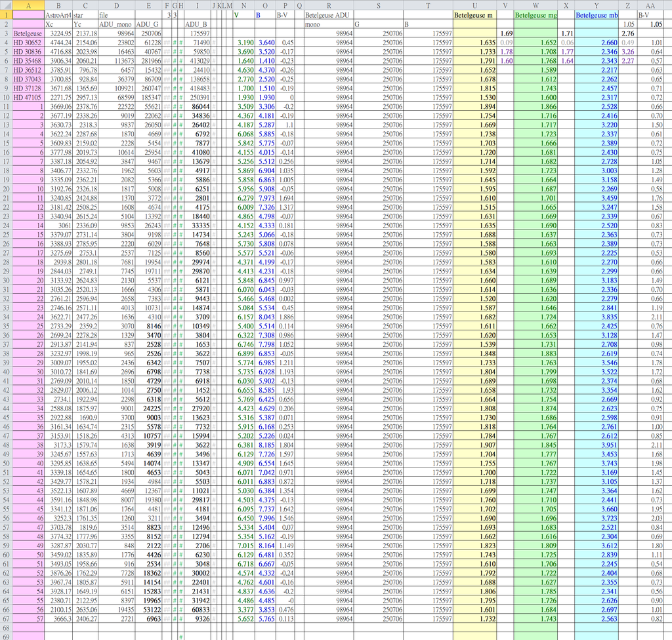The height and width of the screenshot is (640, 672).
Task: Select column Y header
Action: [596, 5]
